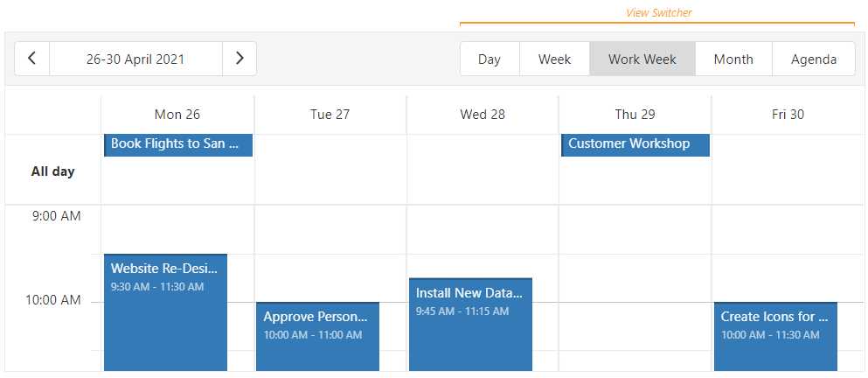Switch to Month view
The image size is (868, 378).
pyautogui.click(x=733, y=59)
